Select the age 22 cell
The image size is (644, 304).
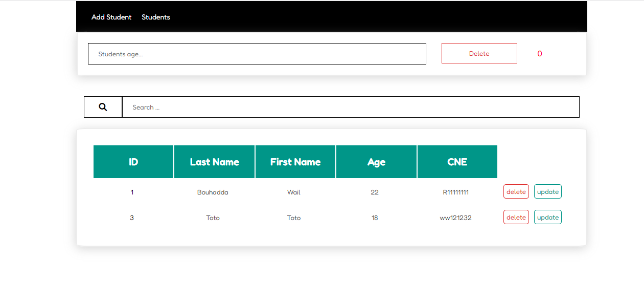(375, 192)
